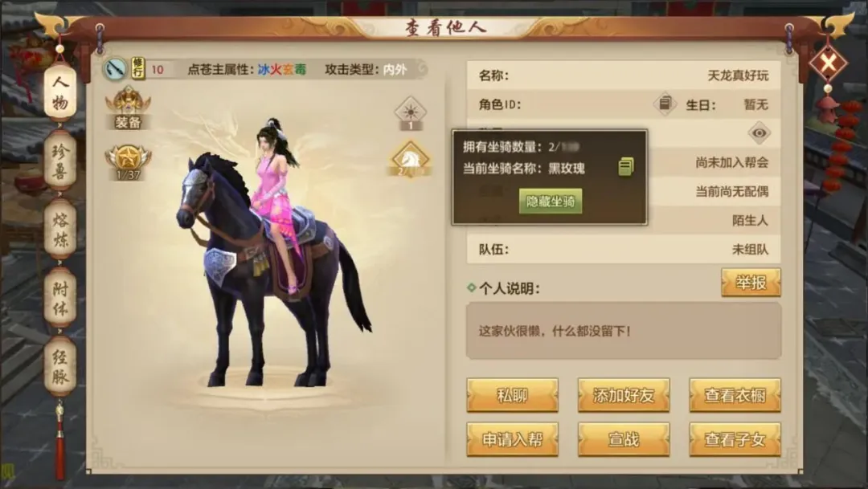Copy mount name with green document icon
The width and height of the screenshot is (868, 489).
pos(626,166)
